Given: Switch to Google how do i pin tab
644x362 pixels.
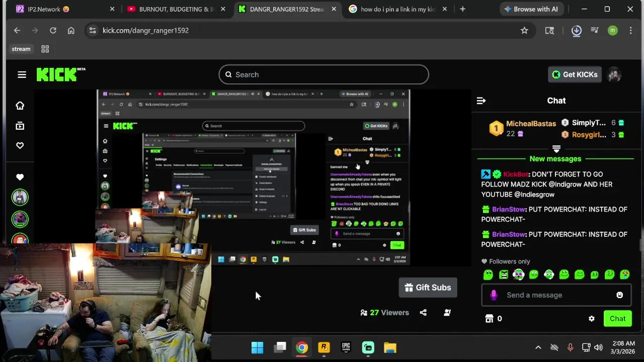Looking at the screenshot, I should (x=397, y=9).
